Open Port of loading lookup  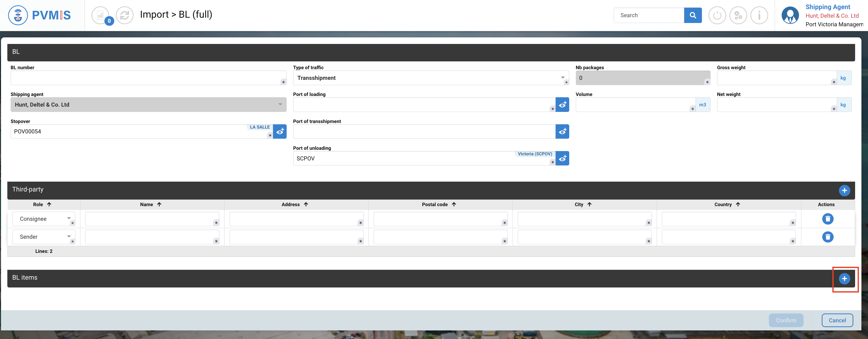point(562,105)
